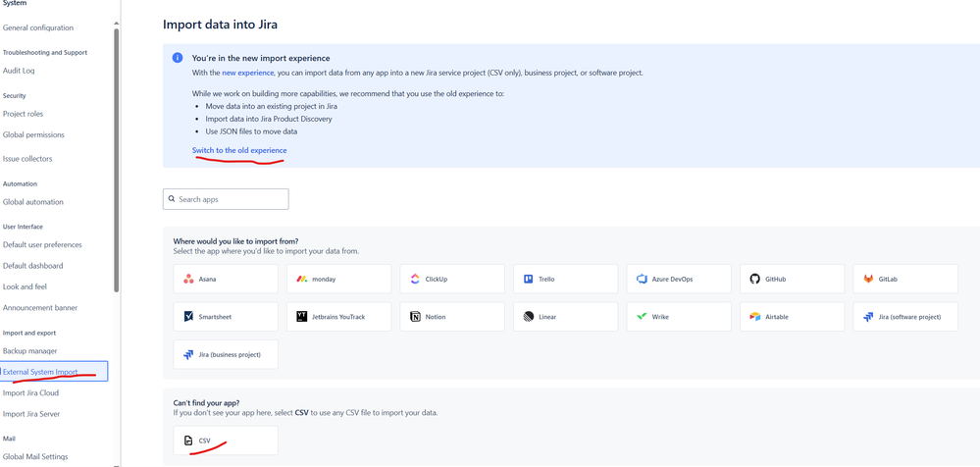Pick Airtable as import source
Image resolution: width=980 pixels, height=467 pixels.
pyautogui.click(x=792, y=317)
